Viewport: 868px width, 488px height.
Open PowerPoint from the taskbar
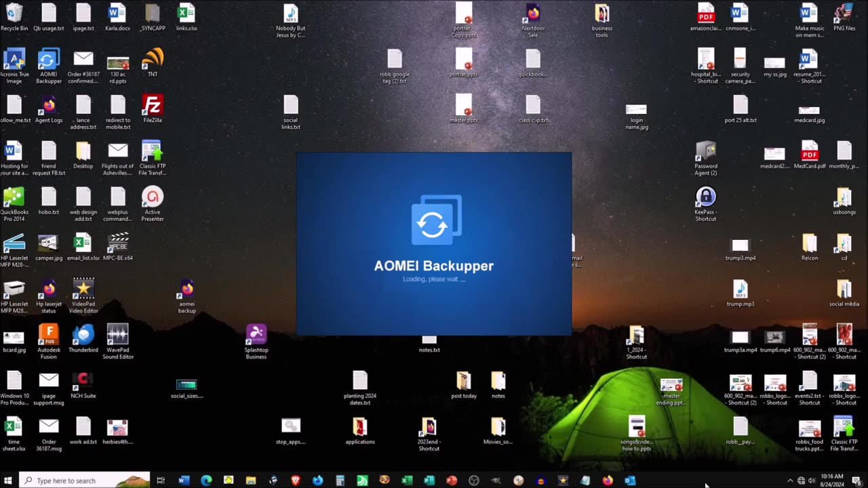pyautogui.click(x=452, y=481)
